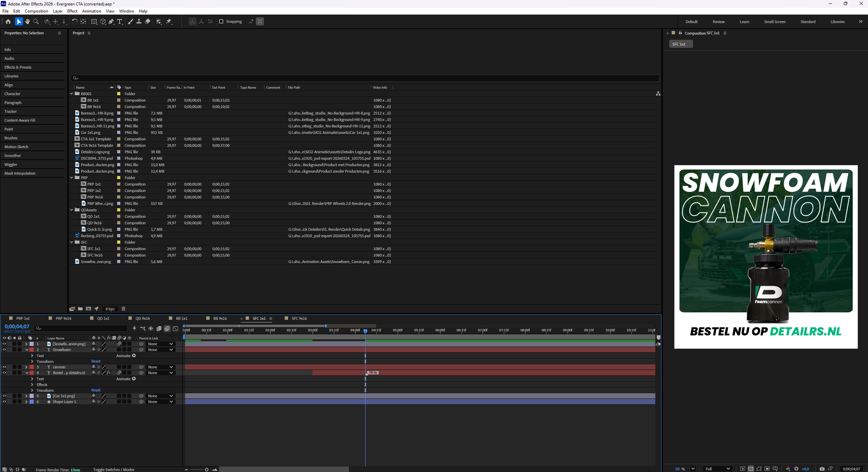This screenshot has height=472, width=868.
Task: Toggle visibility of the Snowfo...anon.png layer
Action: pos(4,344)
